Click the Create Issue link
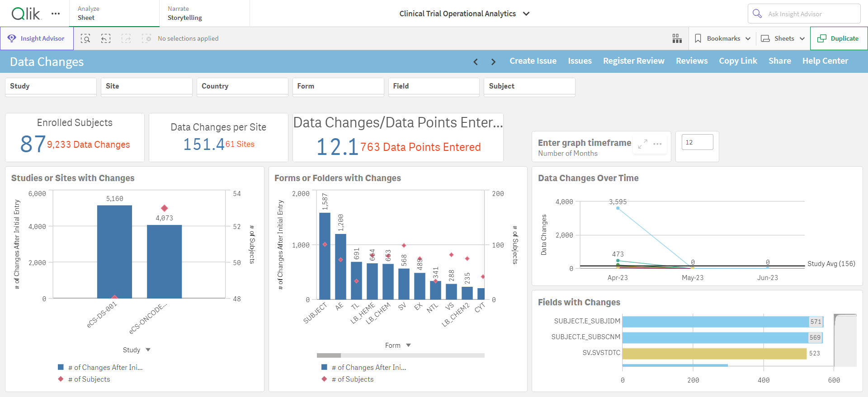Screen dimensions: 868x397 point(533,61)
